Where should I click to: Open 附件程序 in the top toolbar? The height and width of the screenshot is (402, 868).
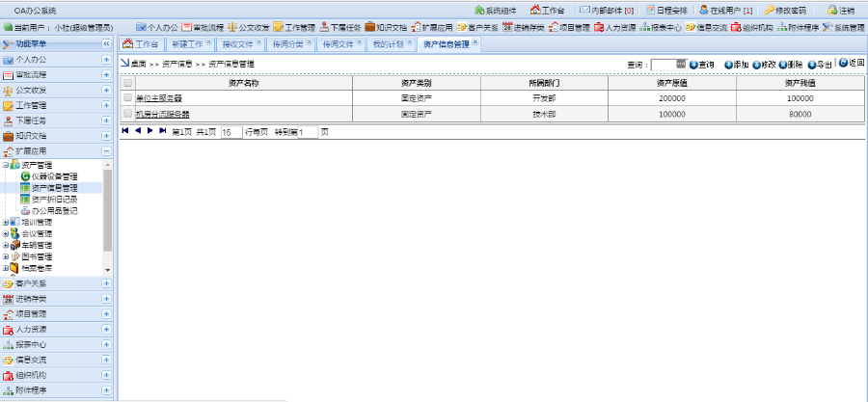[798, 27]
